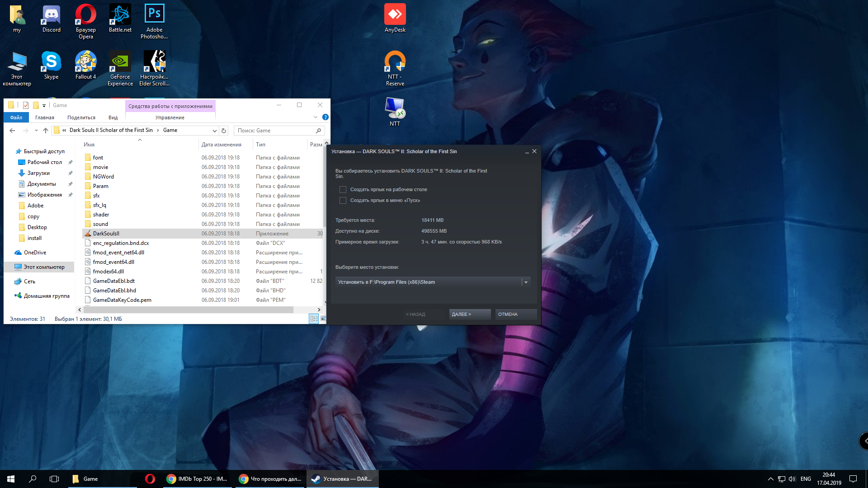Viewport: 868px width, 488px height.
Task: Switch to the Поделиться ribbon tab
Action: [81, 117]
